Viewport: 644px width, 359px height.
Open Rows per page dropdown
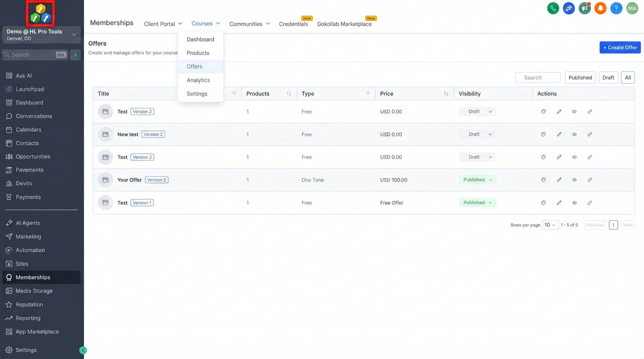tap(550, 225)
